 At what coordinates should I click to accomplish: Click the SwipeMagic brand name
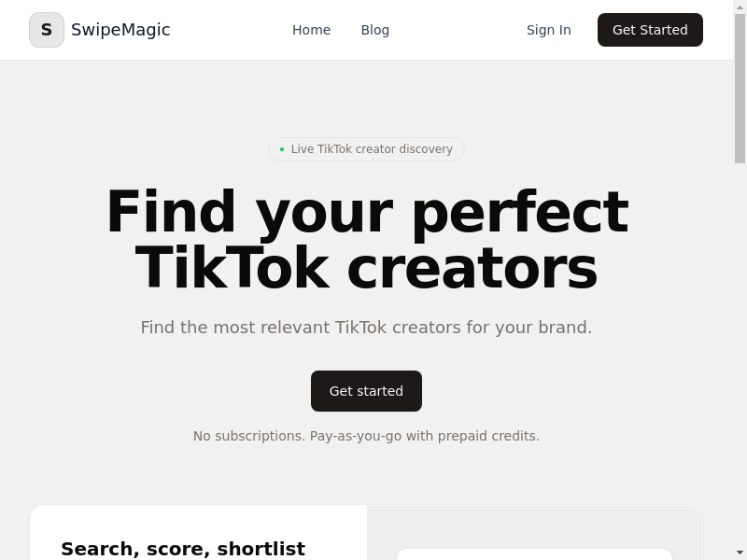point(120,30)
